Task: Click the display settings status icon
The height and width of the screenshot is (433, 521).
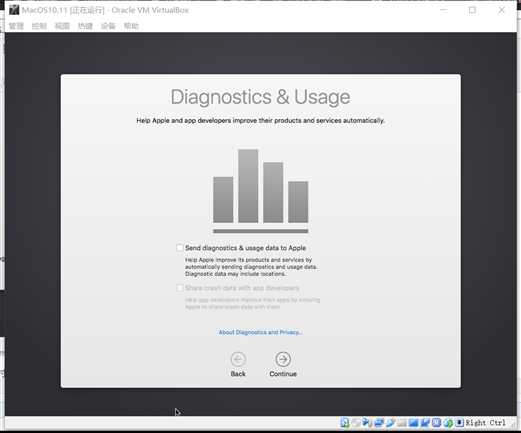Action: 413,423
